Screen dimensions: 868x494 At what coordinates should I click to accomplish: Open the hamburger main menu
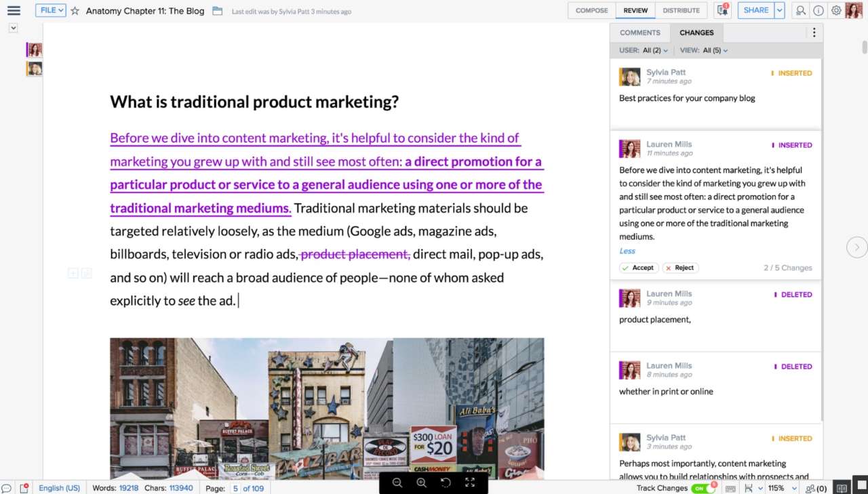14,11
